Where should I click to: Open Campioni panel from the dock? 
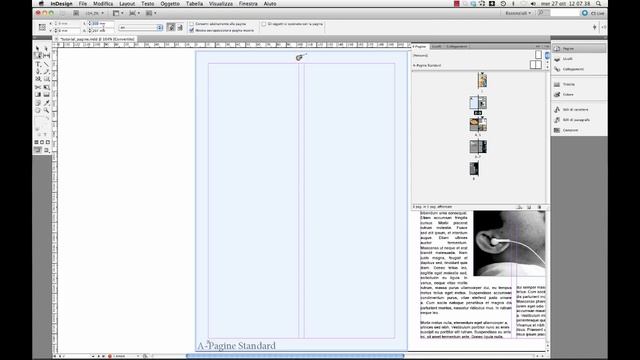[x=579, y=130]
